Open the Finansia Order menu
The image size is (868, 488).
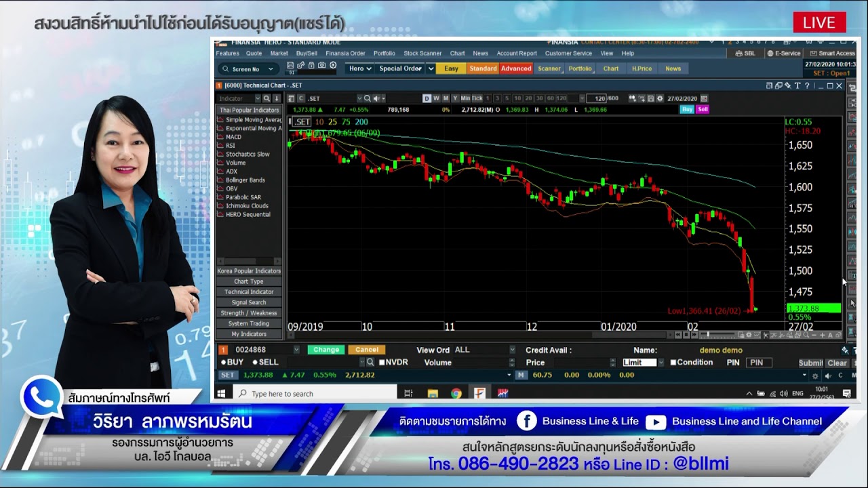tap(345, 54)
